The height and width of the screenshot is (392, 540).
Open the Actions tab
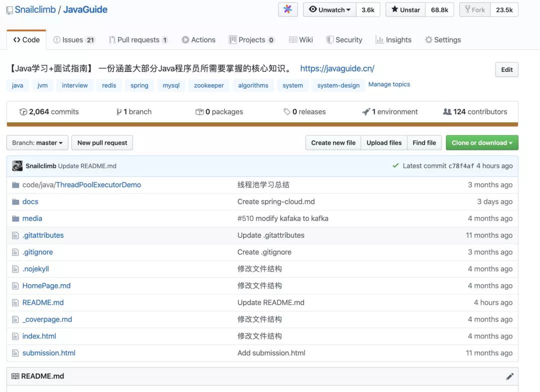pos(198,40)
